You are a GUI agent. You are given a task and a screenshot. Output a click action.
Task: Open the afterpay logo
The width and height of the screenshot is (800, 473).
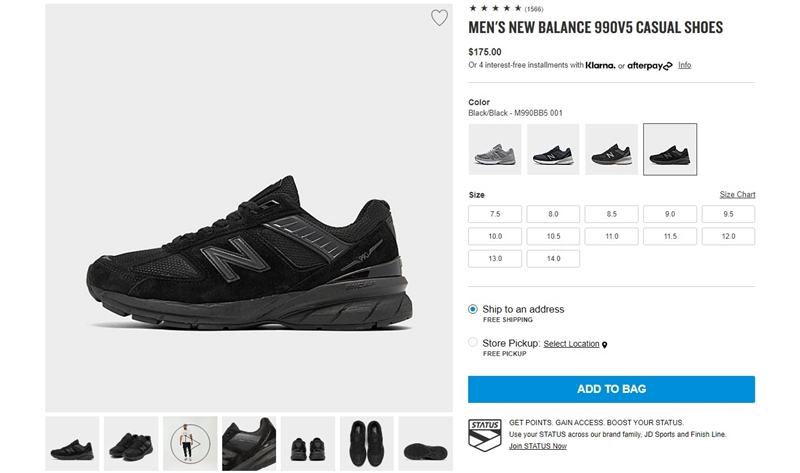pos(649,66)
